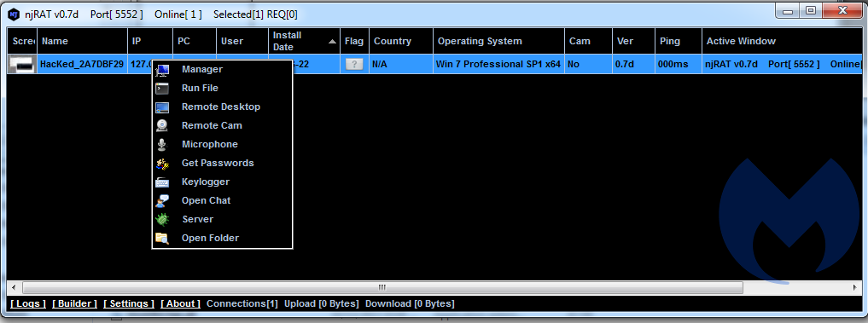Viewport: 868px width, 323px height.
Task: Click the Open Chat person icon
Action: (162, 201)
